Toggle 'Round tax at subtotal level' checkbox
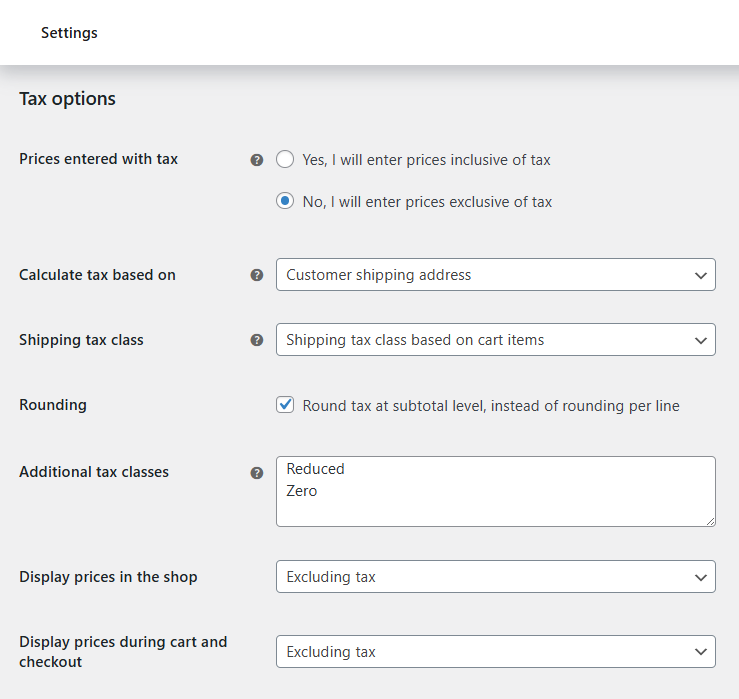This screenshot has height=699, width=739. coord(285,405)
